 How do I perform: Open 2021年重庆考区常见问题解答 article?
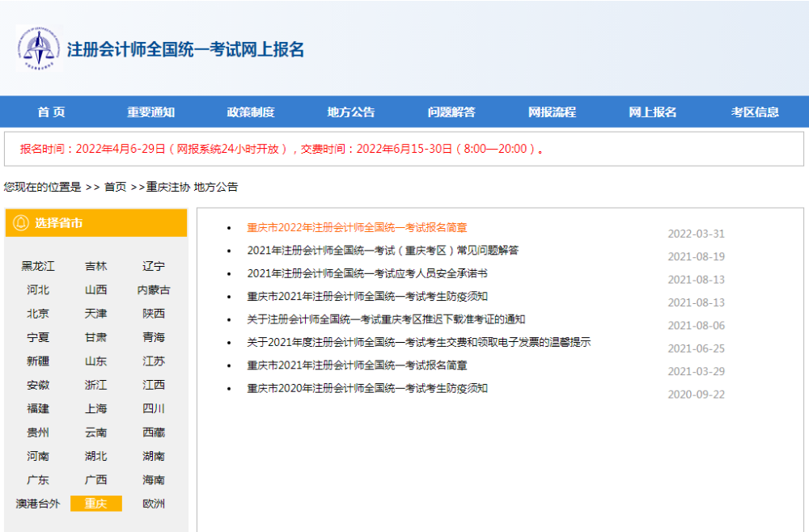[x=383, y=251]
